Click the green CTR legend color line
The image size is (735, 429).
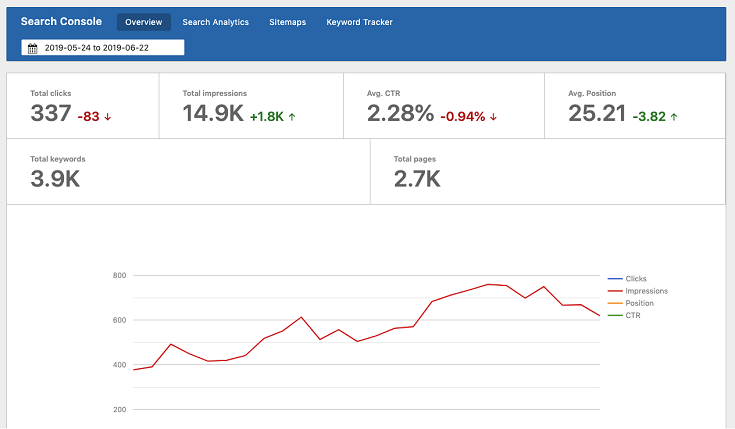pyautogui.click(x=615, y=315)
